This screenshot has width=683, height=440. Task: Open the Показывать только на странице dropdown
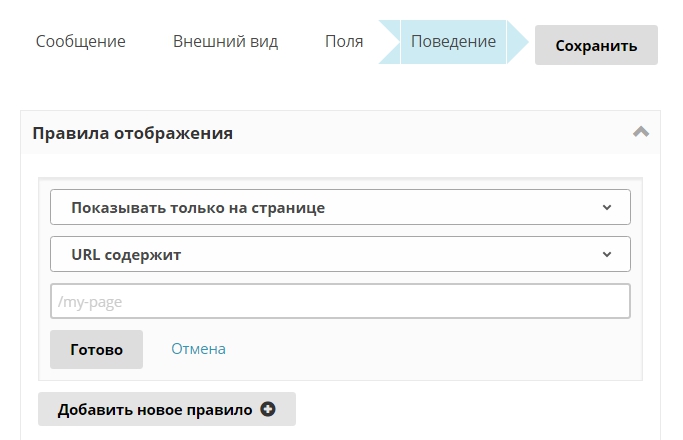[x=340, y=208]
